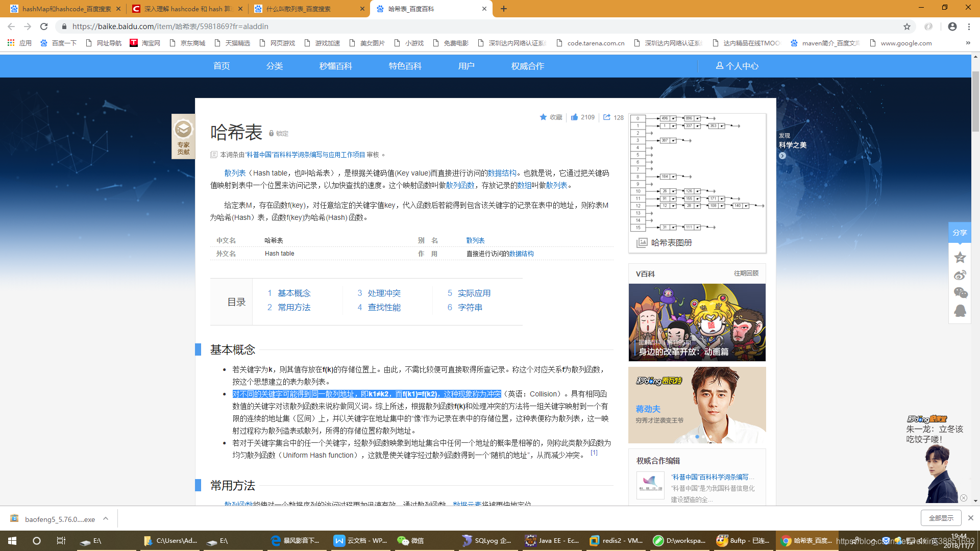The height and width of the screenshot is (551, 980).
Task: Close the download bar X
Action: (x=970, y=518)
